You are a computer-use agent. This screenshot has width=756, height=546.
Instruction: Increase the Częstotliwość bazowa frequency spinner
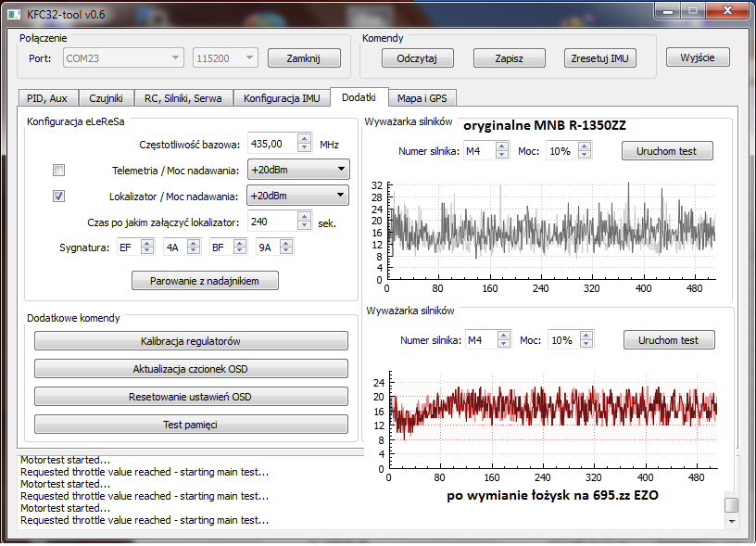coord(304,139)
